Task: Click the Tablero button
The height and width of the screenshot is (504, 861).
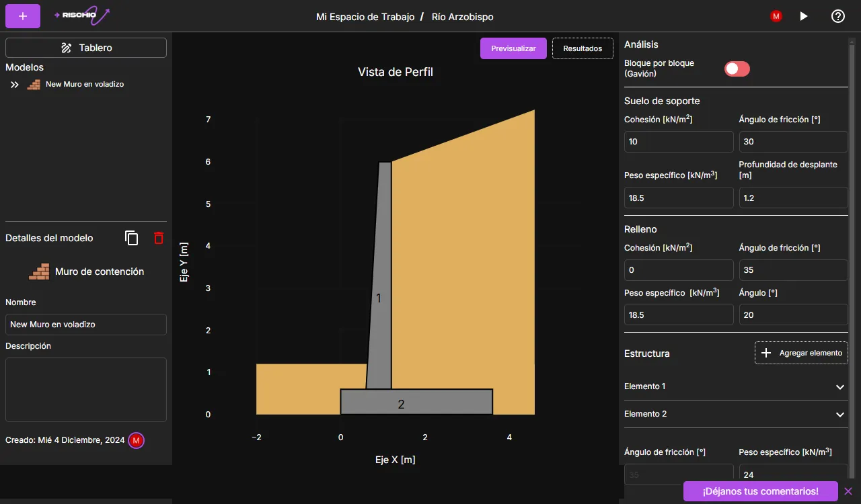Action: click(x=86, y=48)
